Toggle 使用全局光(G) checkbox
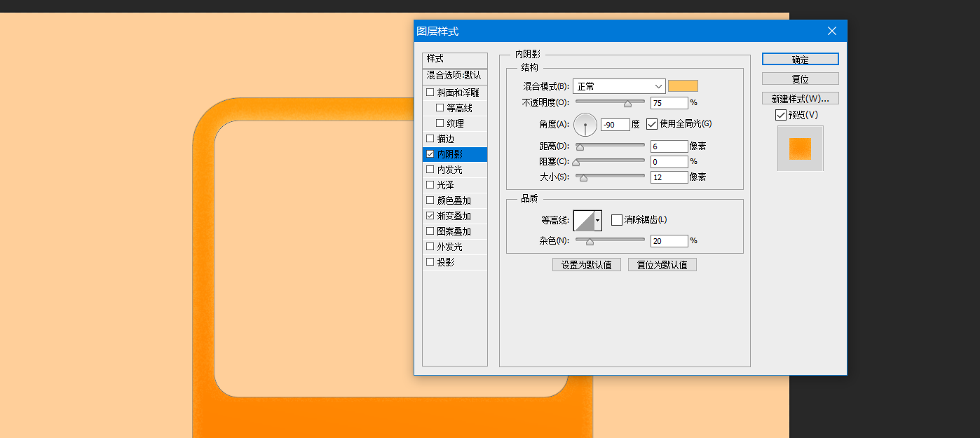980x438 pixels. point(652,124)
